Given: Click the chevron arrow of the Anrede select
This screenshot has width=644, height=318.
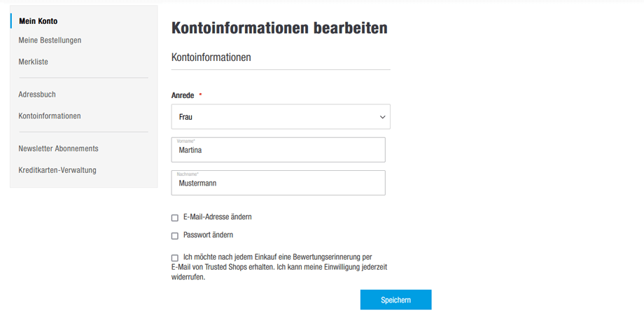Looking at the screenshot, I should tap(382, 117).
